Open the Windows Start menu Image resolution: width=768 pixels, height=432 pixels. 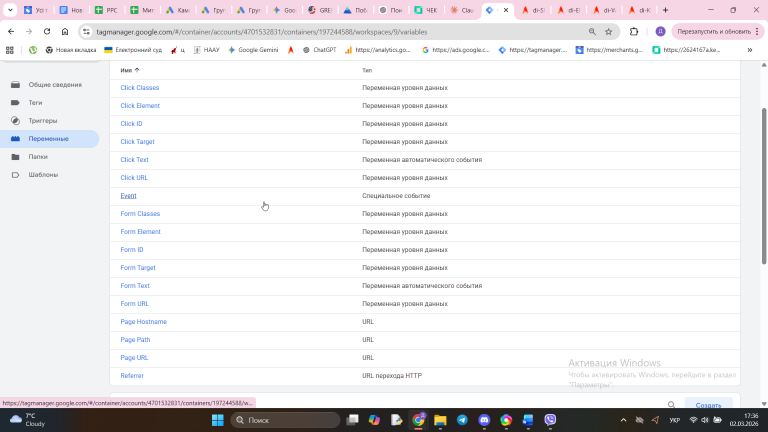tap(217, 420)
